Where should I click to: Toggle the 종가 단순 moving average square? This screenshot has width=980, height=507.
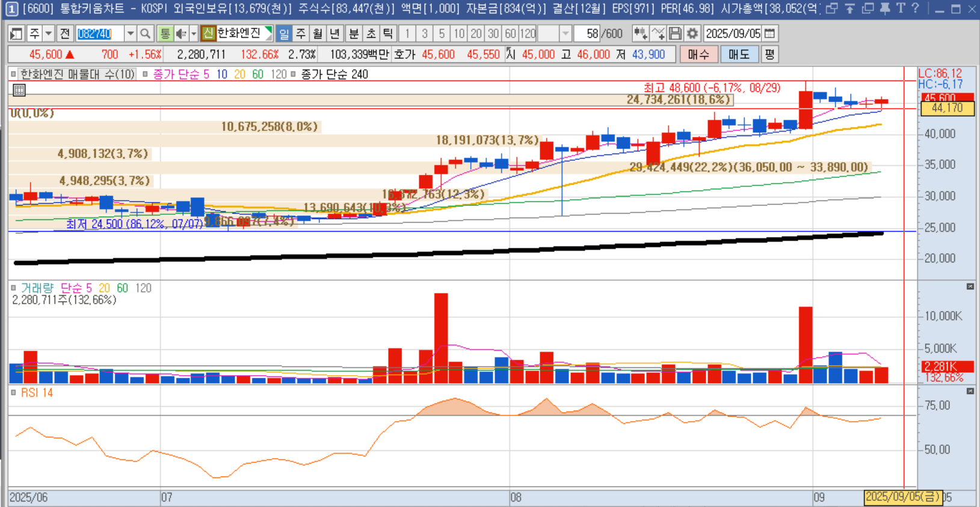(145, 74)
